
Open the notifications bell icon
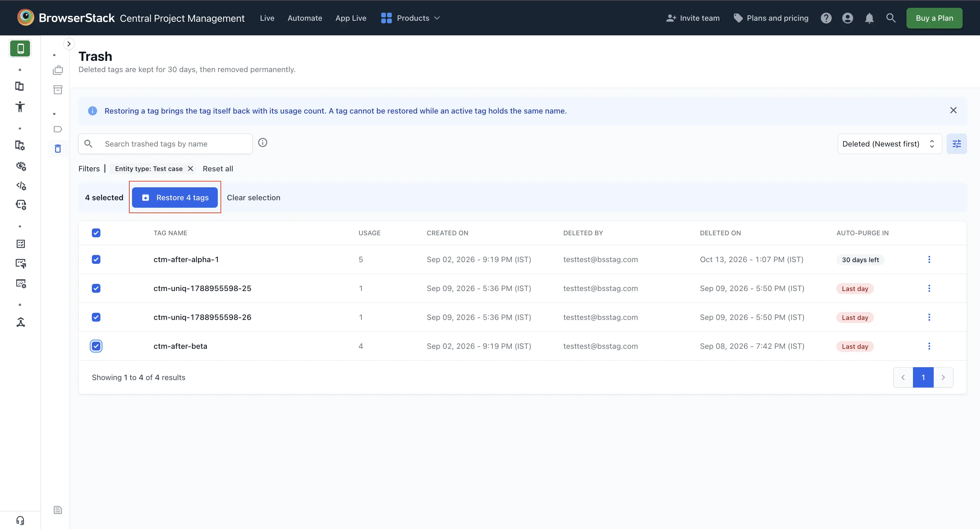869,18
